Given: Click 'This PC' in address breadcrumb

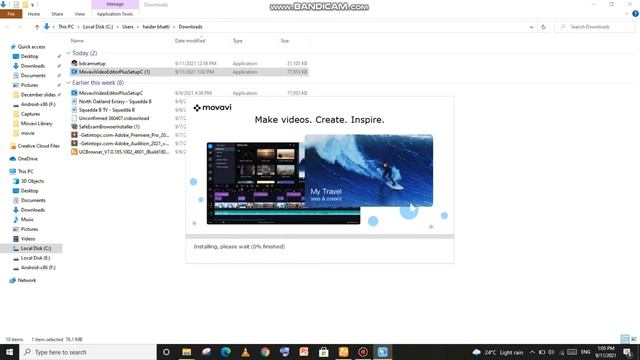Looking at the screenshot, I should [66, 27].
